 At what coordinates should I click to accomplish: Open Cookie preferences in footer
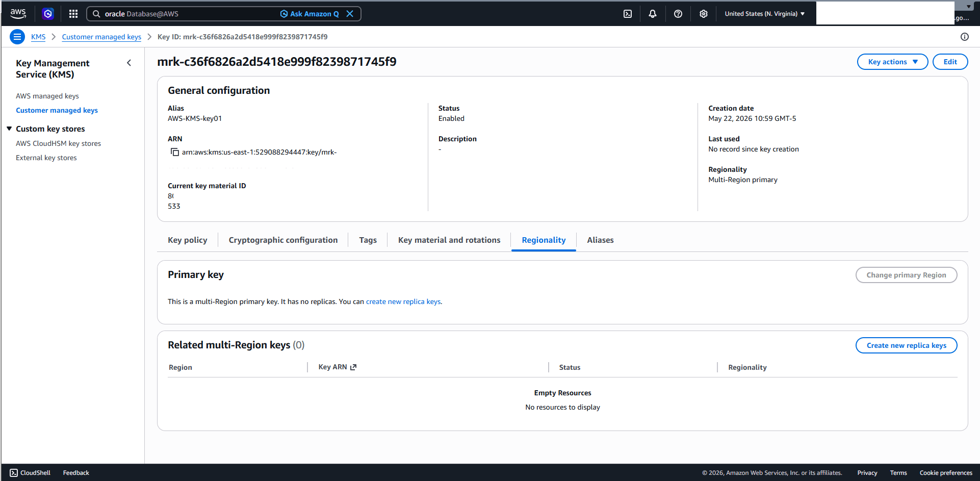[x=946, y=473]
